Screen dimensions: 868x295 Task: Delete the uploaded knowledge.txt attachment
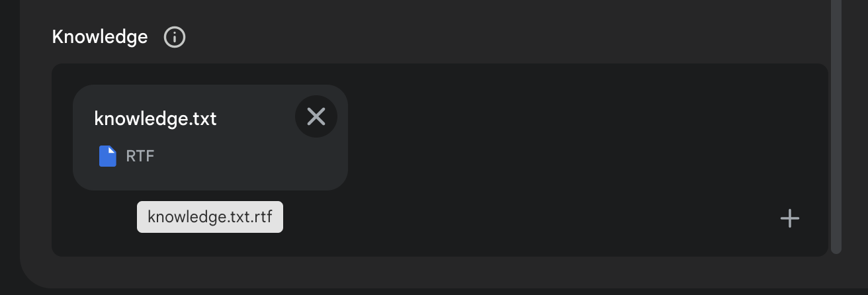316,117
